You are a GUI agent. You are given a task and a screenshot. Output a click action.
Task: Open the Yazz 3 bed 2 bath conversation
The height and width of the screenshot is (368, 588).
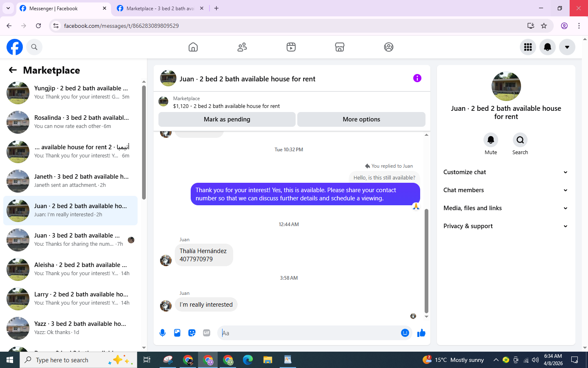pyautogui.click(x=70, y=328)
